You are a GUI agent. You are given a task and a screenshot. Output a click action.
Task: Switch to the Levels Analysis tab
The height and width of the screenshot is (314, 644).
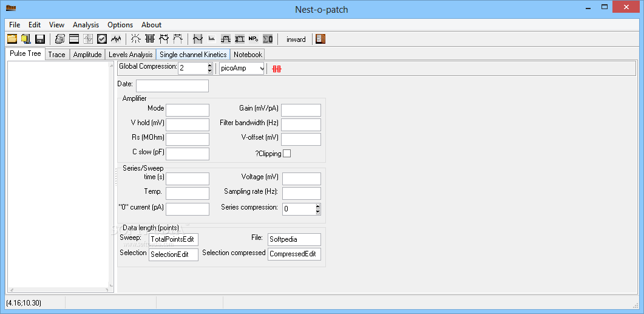point(130,54)
